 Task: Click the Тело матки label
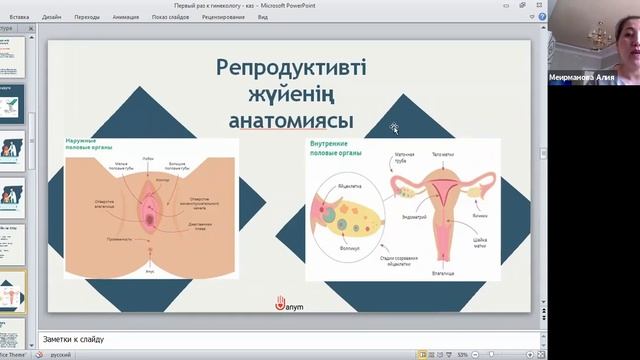[x=443, y=155]
